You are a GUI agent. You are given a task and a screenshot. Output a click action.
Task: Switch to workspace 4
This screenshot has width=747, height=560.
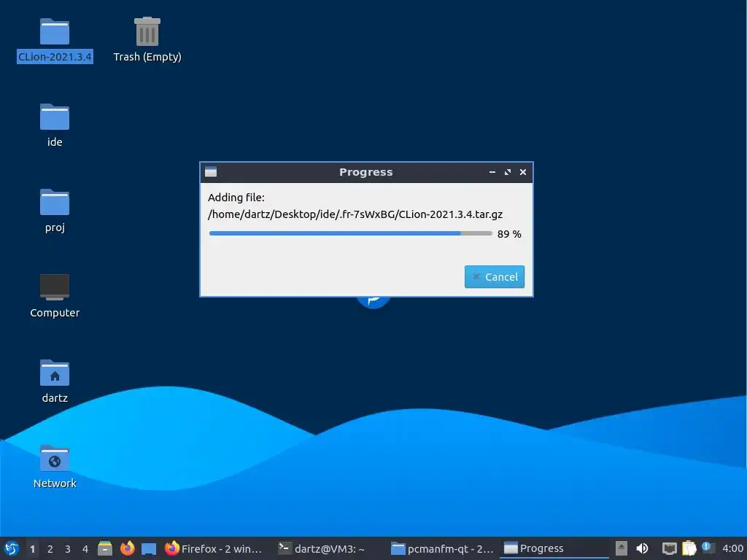click(85, 548)
